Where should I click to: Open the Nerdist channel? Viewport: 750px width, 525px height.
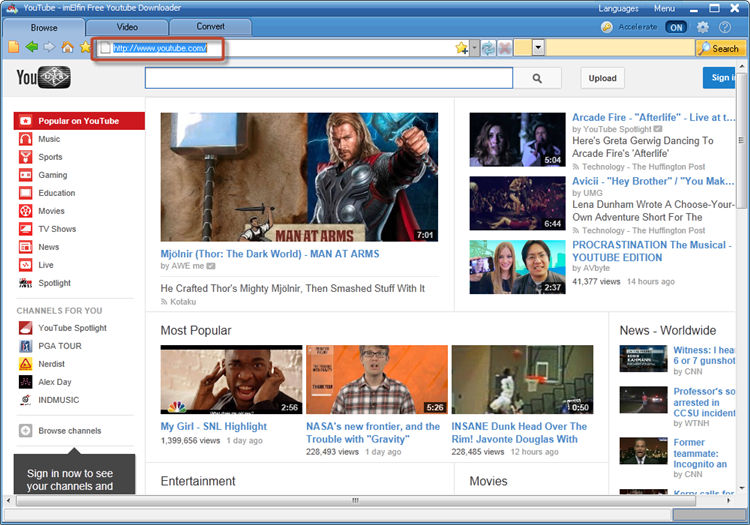pyautogui.click(x=51, y=364)
